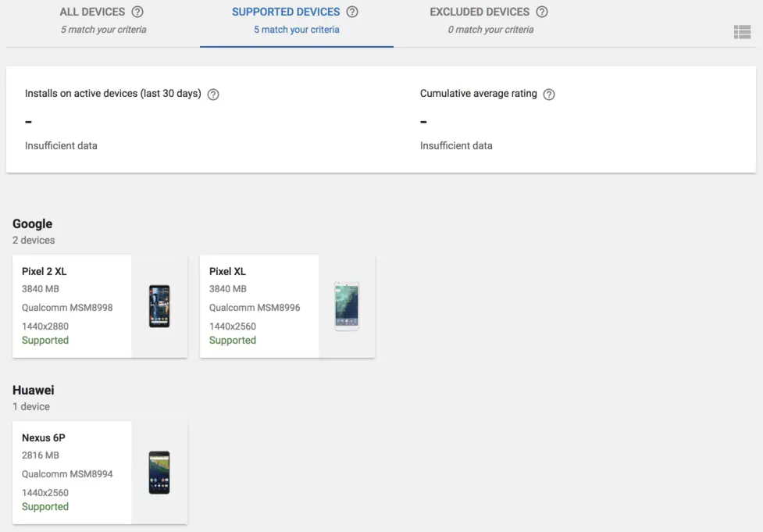Click Supported status on Pixel XL card
763x532 pixels.
tap(233, 341)
